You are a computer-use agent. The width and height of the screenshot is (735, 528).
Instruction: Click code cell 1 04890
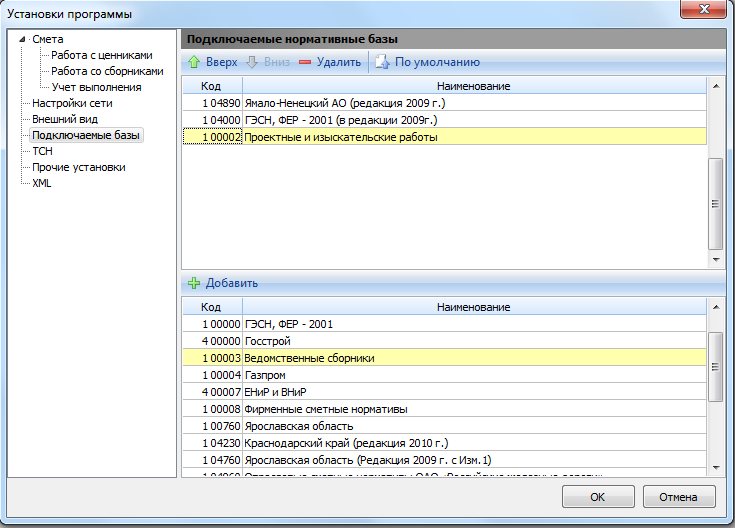pos(212,103)
